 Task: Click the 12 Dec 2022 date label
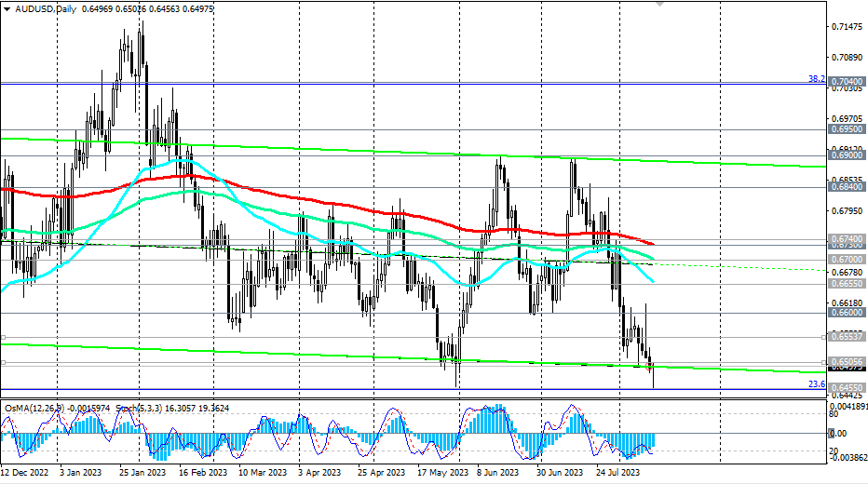(25, 472)
